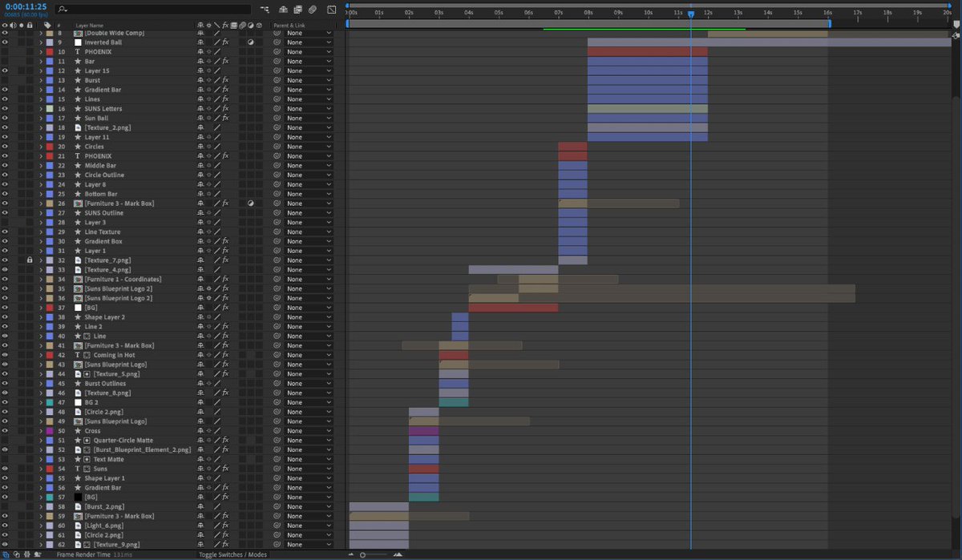Click parent pick whip for Sun Ball
The width and height of the screenshot is (962, 560).
(277, 118)
